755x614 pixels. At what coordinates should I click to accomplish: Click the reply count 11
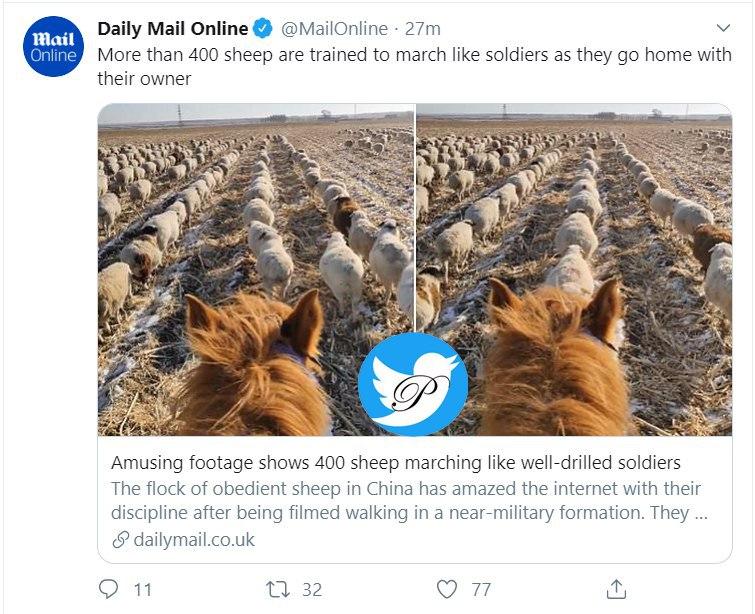point(143,589)
